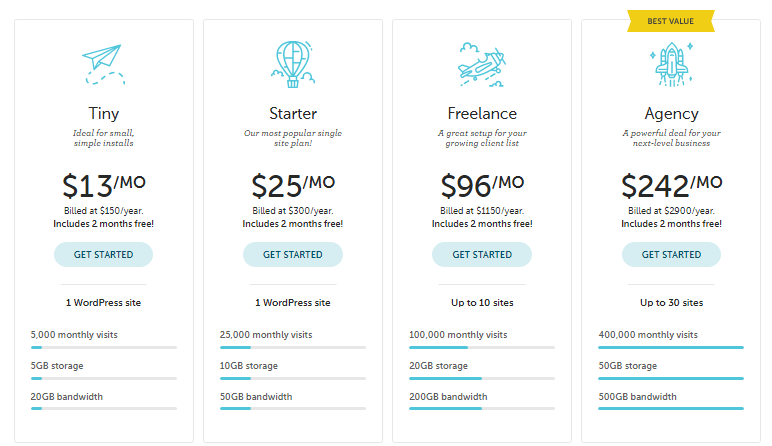Select Get Started for the Agency plan
The height and width of the screenshot is (446, 772).
[671, 255]
